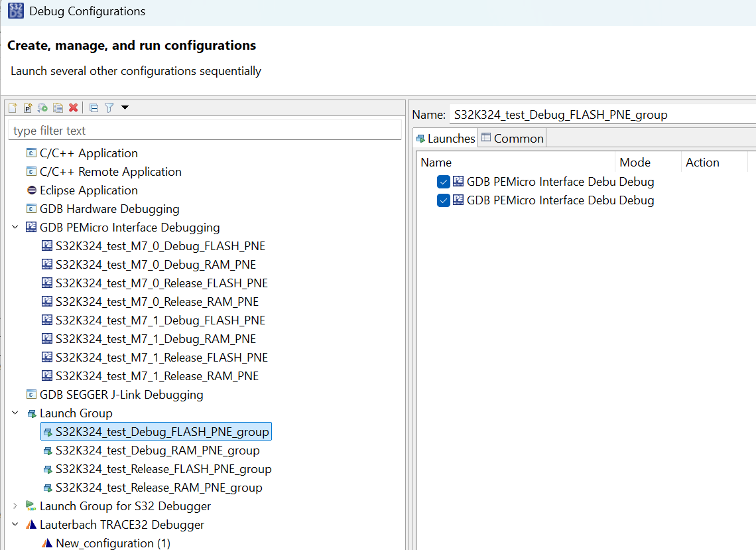
Task: Click the second row's Debug mode cell
Action: [x=637, y=200]
